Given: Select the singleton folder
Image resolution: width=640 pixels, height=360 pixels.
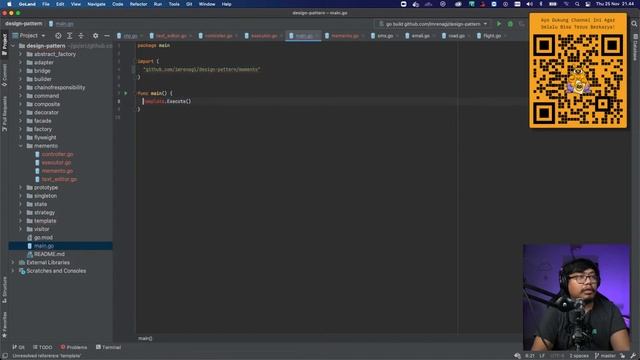Looking at the screenshot, I should click(x=45, y=196).
